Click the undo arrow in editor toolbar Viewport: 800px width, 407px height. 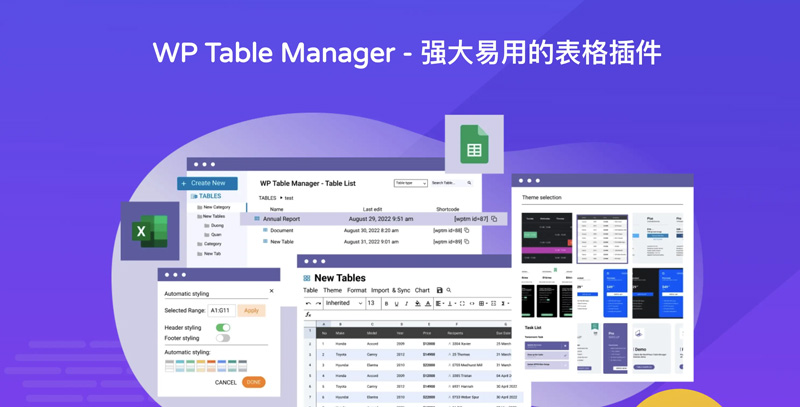click(308, 303)
